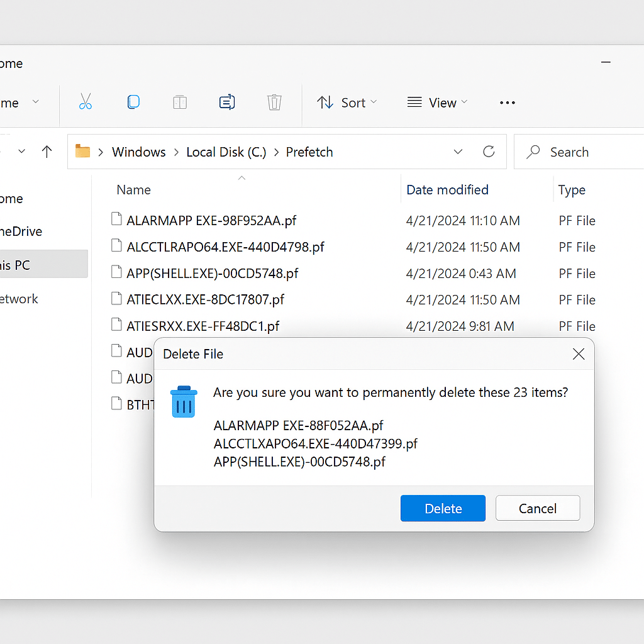Open the View options dropdown
The height and width of the screenshot is (644, 644).
[438, 103]
